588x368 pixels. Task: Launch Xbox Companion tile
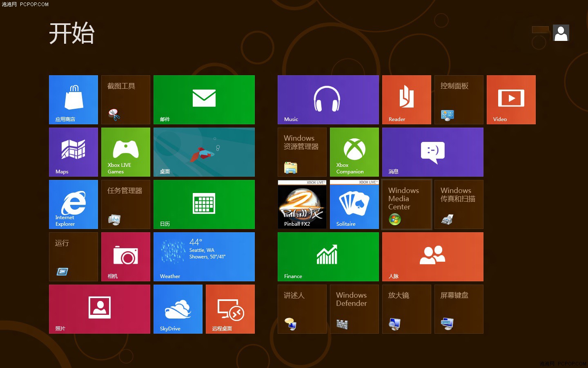coord(354,152)
